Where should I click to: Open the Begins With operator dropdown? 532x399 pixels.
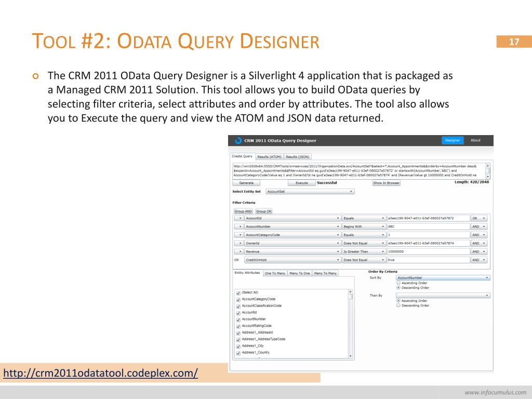[364, 227]
